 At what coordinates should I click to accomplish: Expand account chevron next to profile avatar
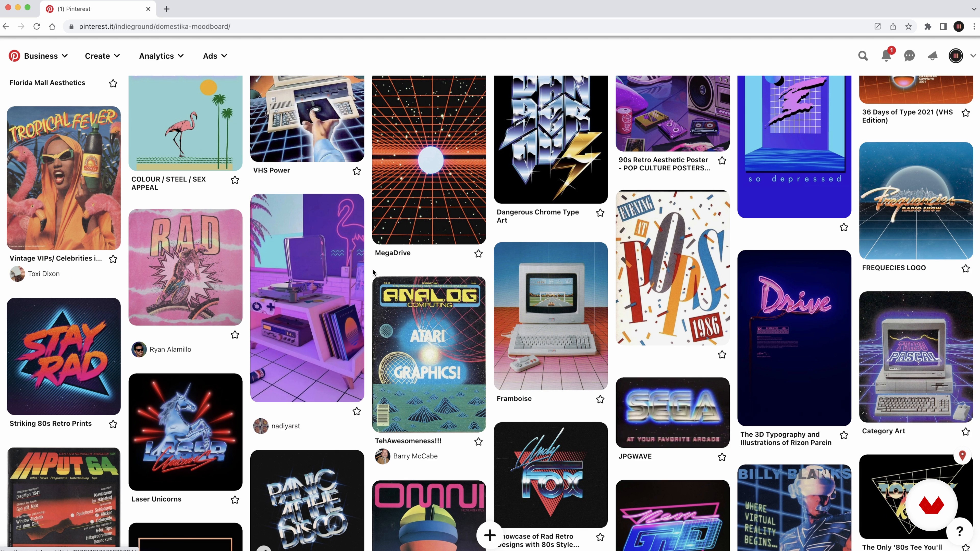coord(973,56)
